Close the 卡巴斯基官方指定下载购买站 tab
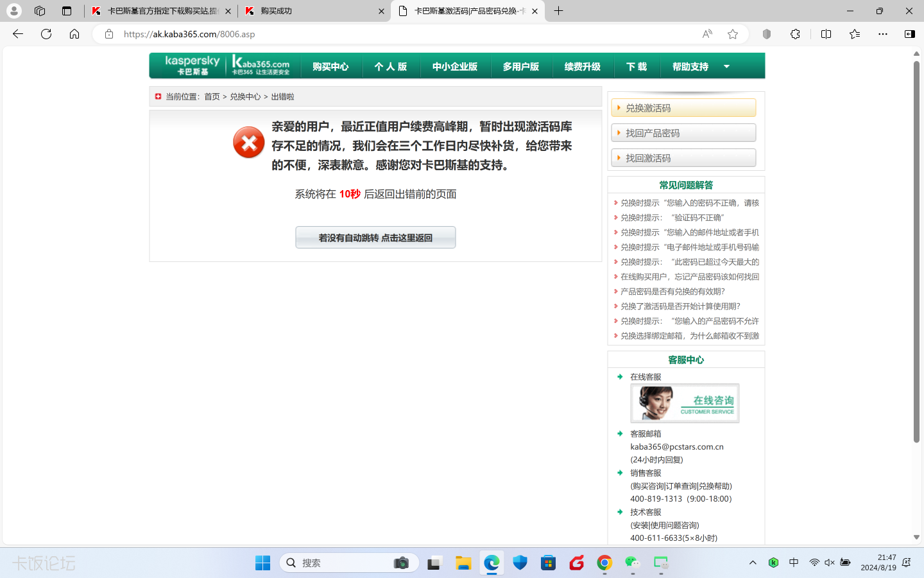 228,11
